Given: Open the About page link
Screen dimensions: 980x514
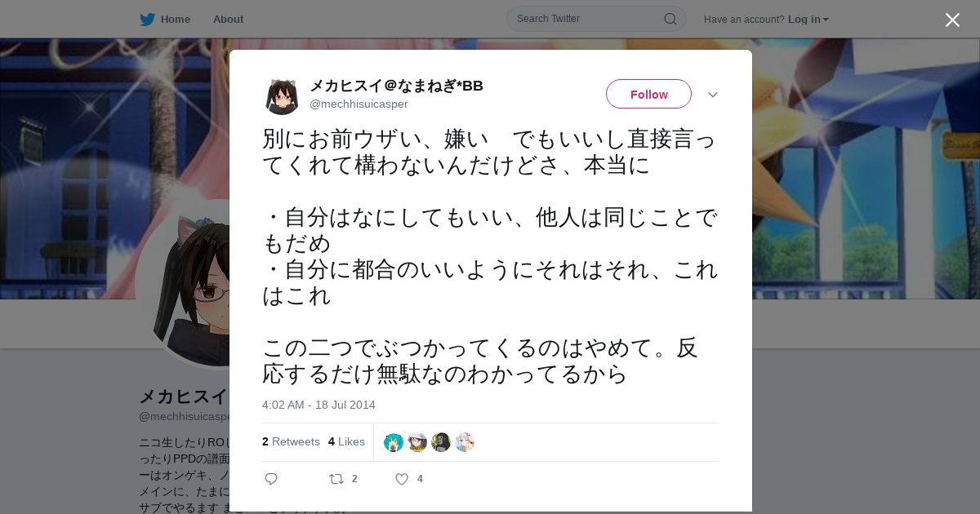Looking at the screenshot, I should pyautogui.click(x=228, y=19).
